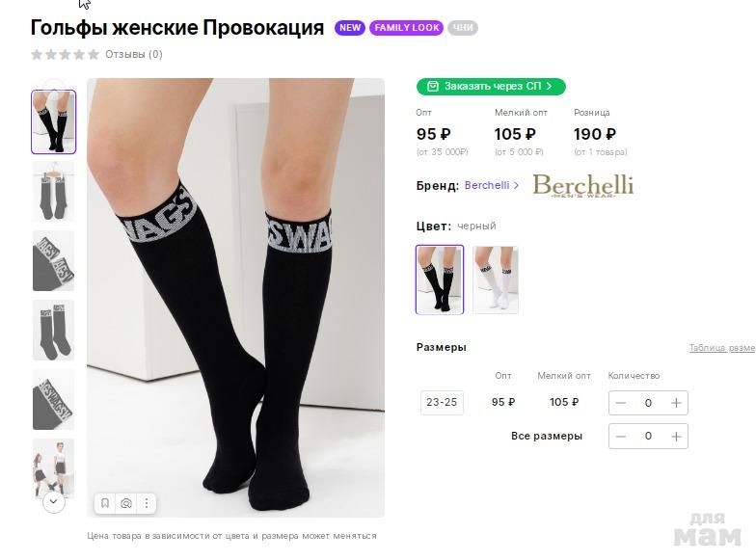Select the gray socks on hanger thumbnail
756x560 pixels.
coord(53,191)
